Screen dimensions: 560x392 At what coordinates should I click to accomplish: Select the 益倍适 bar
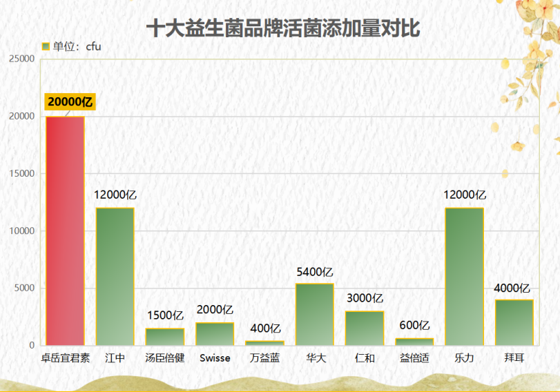click(x=414, y=342)
